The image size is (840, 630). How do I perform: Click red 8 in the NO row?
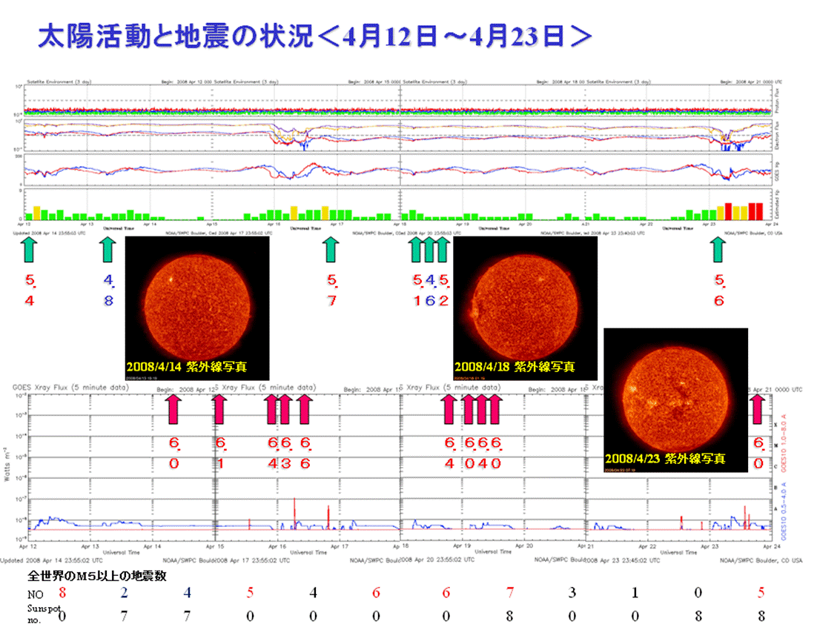(x=63, y=592)
